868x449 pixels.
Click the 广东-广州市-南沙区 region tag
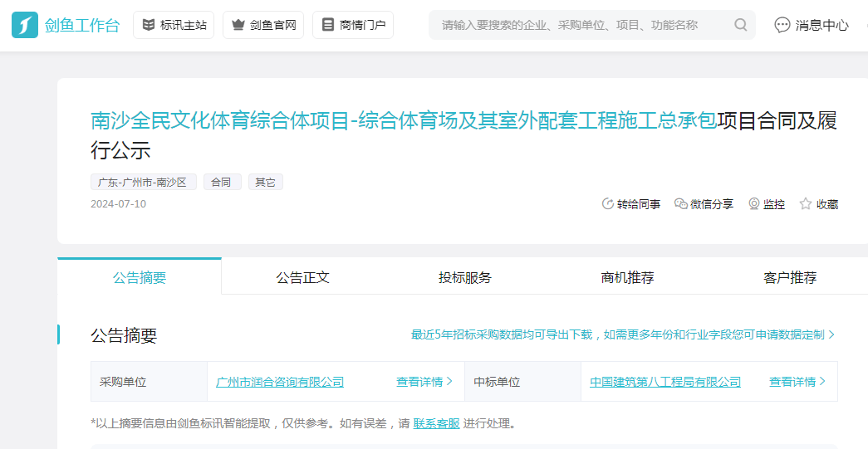point(144,182)
